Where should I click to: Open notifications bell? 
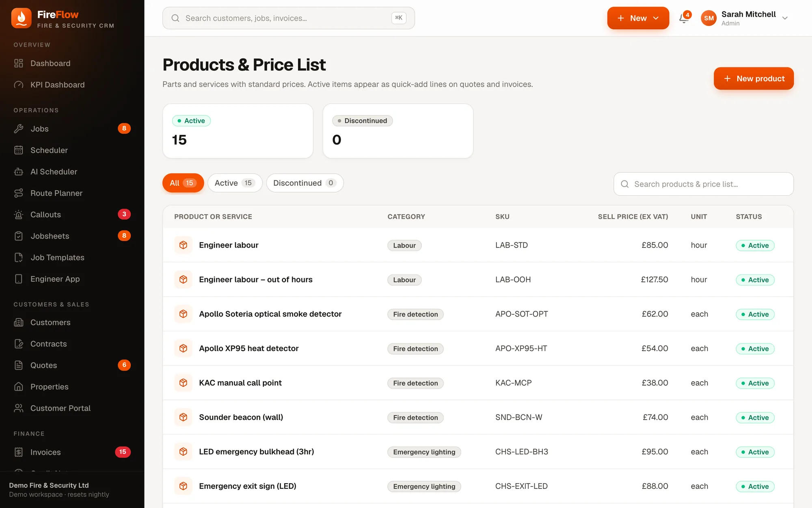pos(684,18)
